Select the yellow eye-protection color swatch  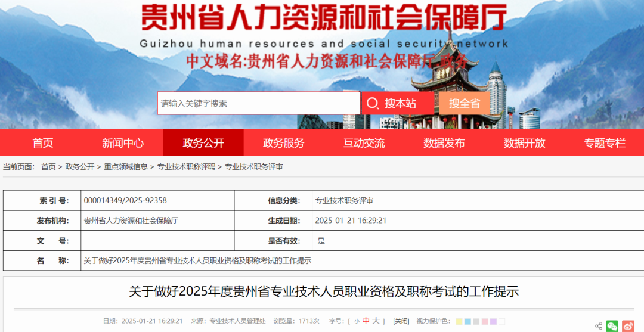point(459,322)
